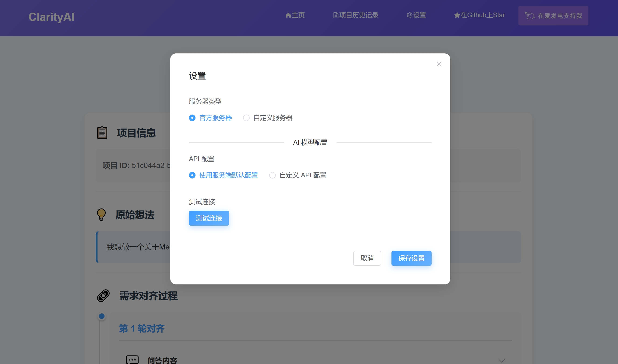Screen dimensions: 618x364
Task: Choose 自定义 API 配置 radio option
Action: point(297,175)
